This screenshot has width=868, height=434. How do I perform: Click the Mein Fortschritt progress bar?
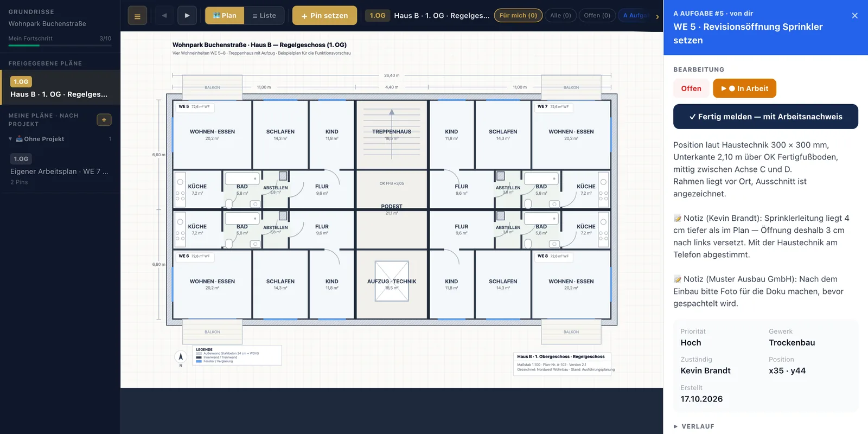tap(60, 46)
